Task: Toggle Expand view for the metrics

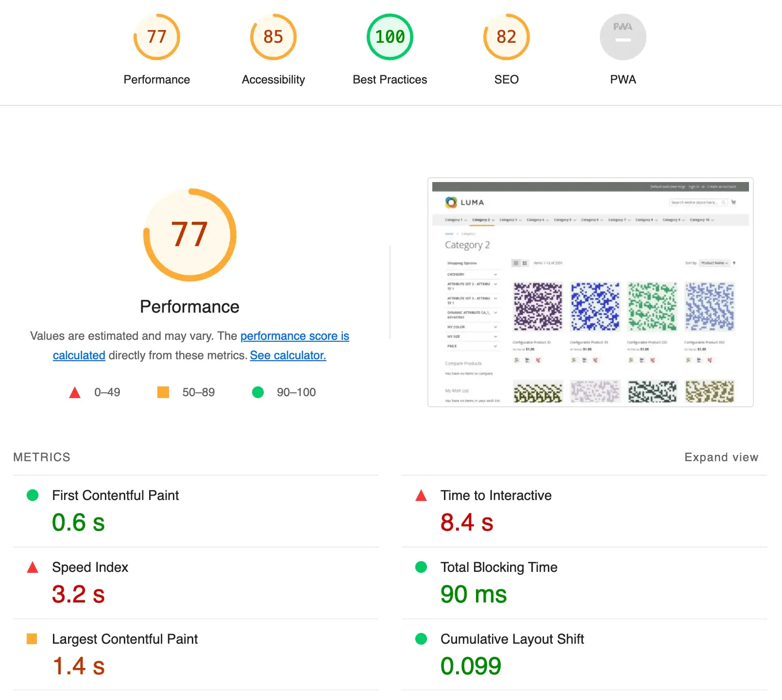Action: (721, 457)
